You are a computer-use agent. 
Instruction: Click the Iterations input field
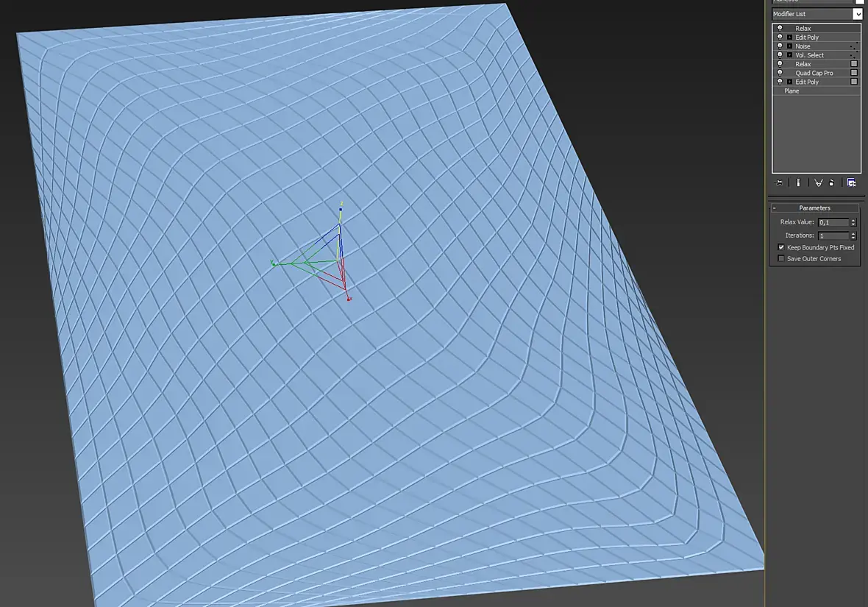click(833, 235)
